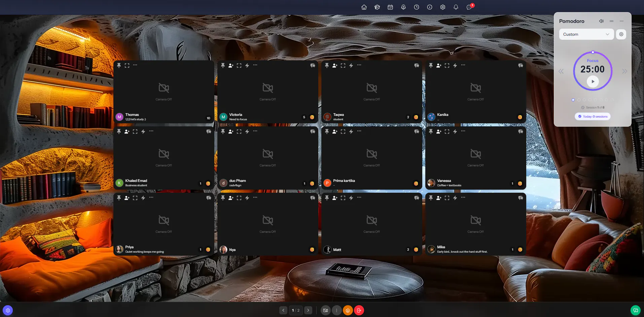Image resolution: width=644 pixels, height=317 pixels.
Task: Click the 1 / 2 page indicator
Action: pyautogui.click(x=296, y=310)
